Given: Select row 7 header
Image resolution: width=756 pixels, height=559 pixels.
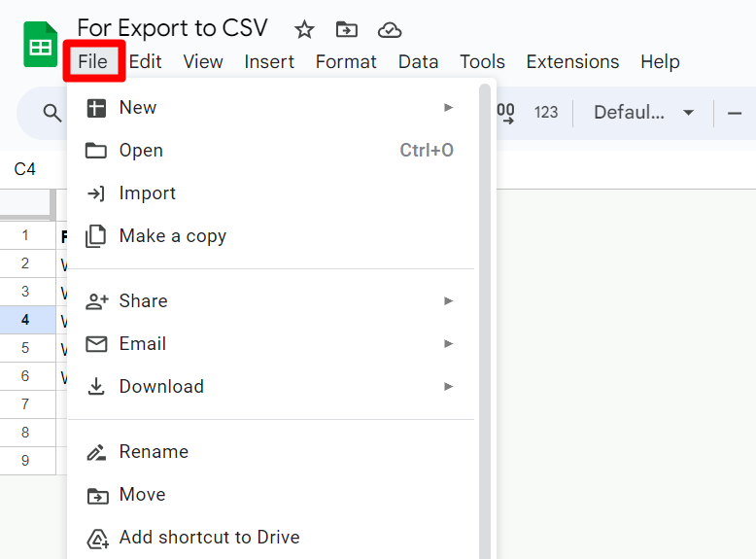Looking at the screenshot, I should pos(25,403).
